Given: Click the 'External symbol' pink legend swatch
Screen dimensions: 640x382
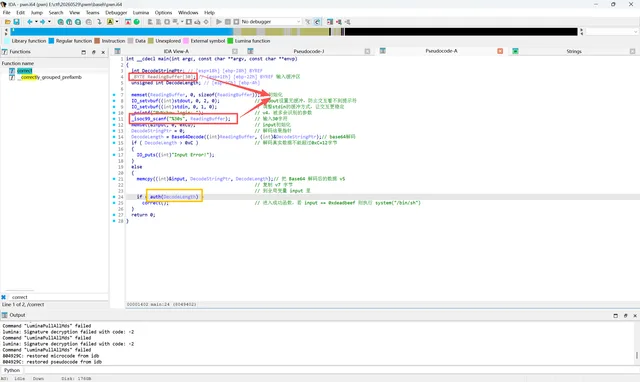Looking at the screenshot, I should point(186,41).
